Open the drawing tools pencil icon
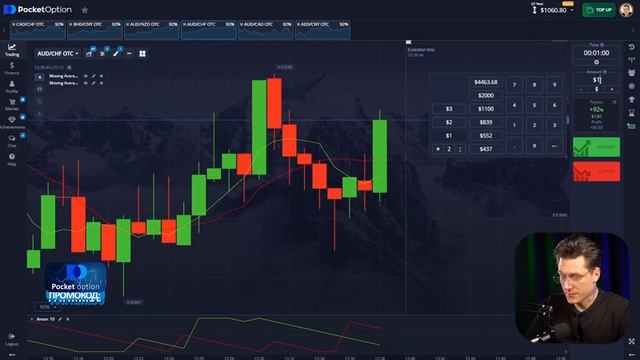Viewport: 640px width, 360px height. click(x=116, y=53)
